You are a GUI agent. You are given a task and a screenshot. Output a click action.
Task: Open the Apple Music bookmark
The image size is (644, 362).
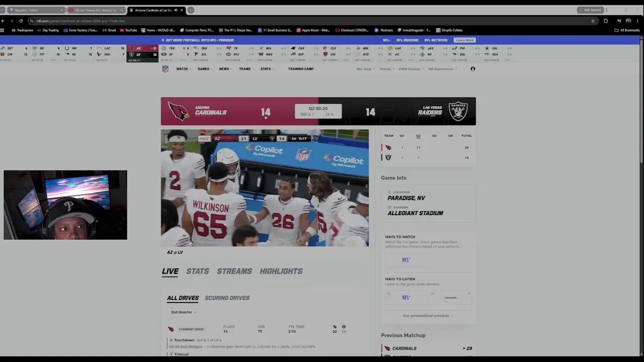pos(313,30)
